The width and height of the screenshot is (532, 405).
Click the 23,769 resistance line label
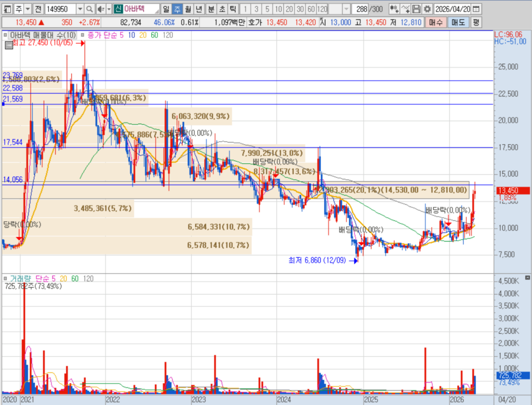pos(13,75)
